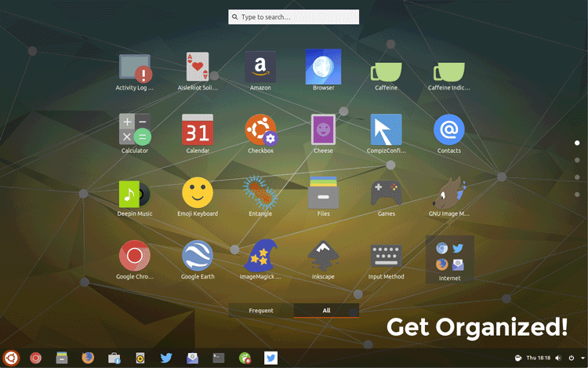Screen dimensions: 588x368
Task: Open Activity Log Manager
Action: 134,67
